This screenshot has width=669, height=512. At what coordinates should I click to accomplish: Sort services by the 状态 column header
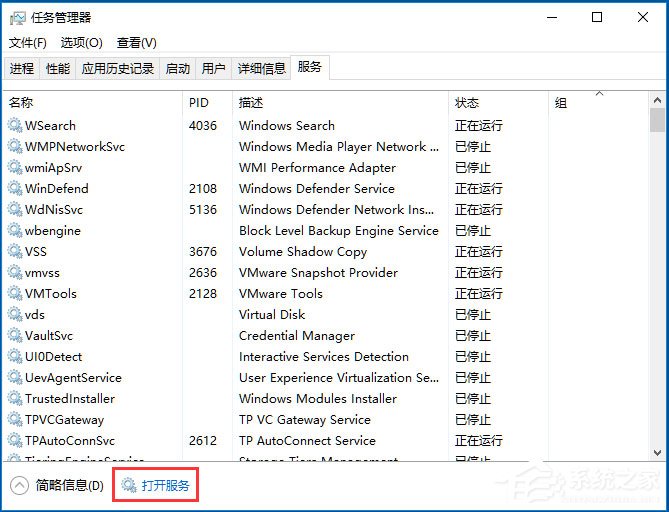[467, 102]
